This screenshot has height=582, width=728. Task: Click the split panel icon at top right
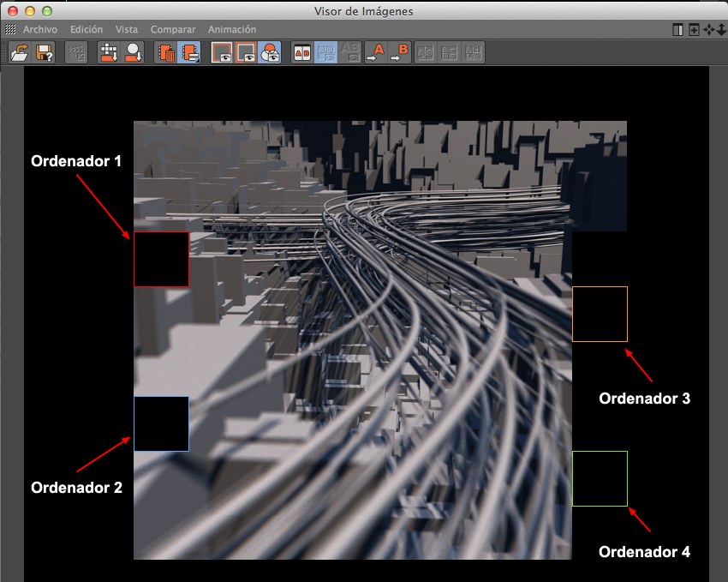point(678,30)
